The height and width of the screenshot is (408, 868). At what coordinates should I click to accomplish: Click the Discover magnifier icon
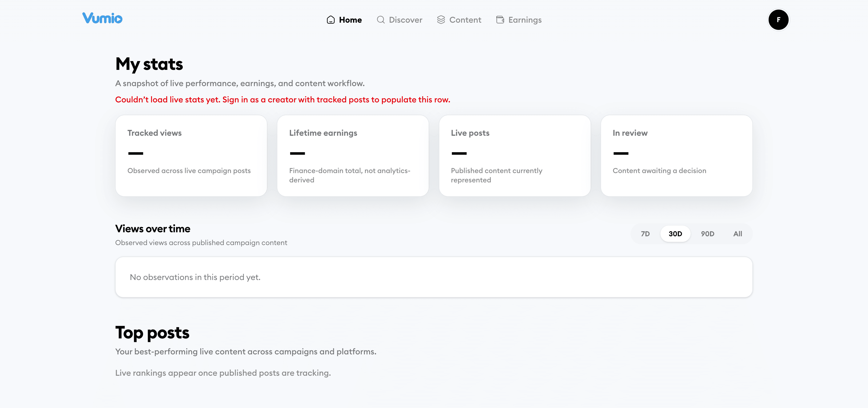(381, 20)
